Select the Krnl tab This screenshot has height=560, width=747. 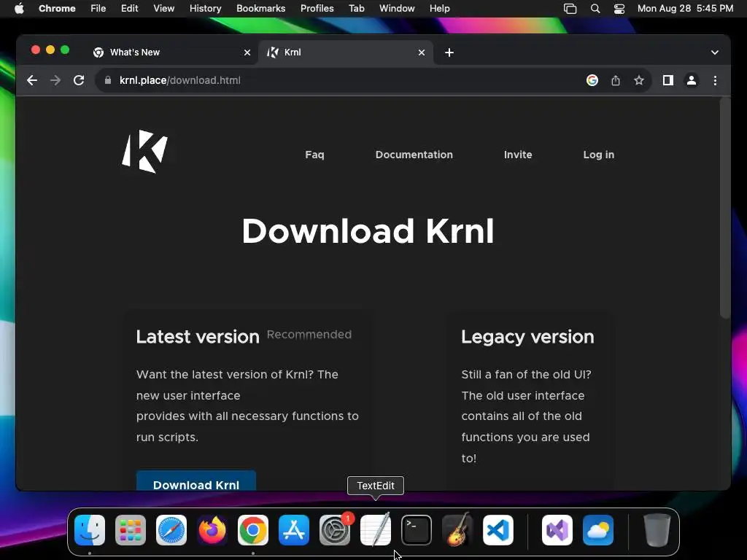(x=346, y=52)
